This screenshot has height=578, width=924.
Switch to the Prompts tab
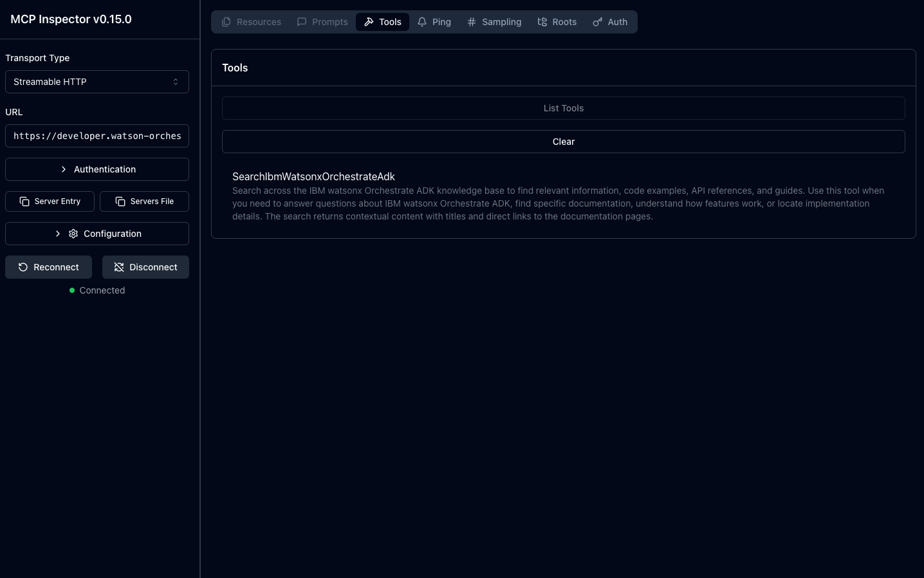(322, 22)
